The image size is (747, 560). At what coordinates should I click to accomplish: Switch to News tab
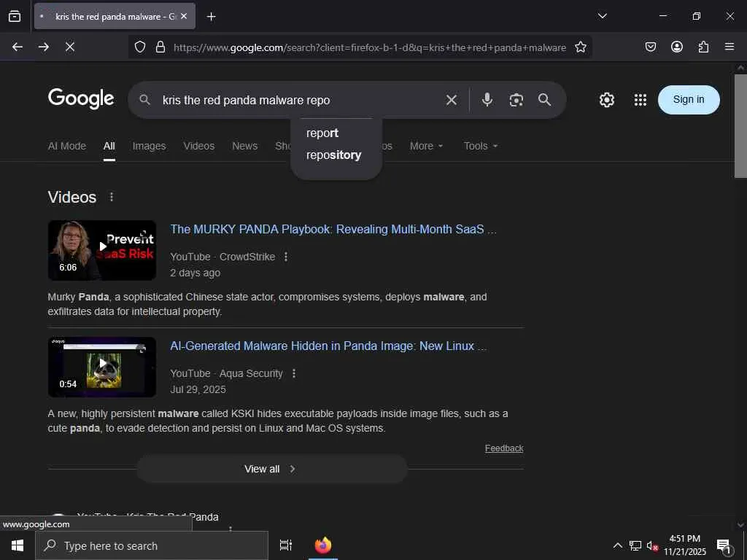coord(244,146)
